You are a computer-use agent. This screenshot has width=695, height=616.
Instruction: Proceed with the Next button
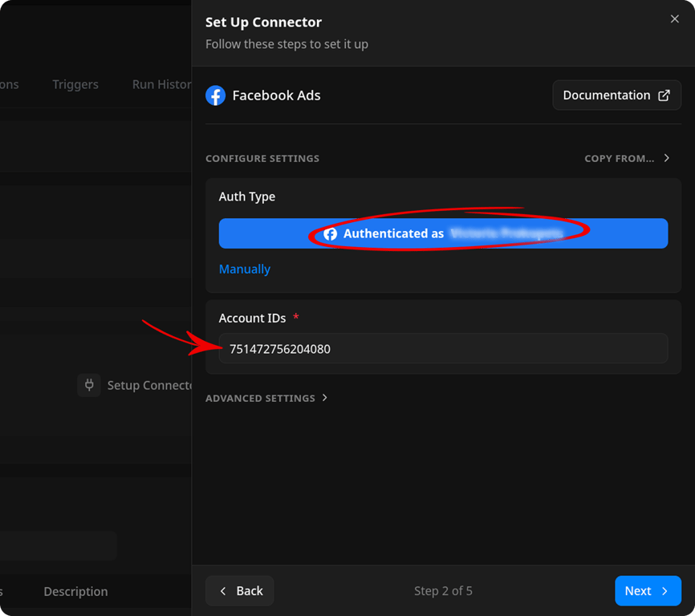[x=648, y=591]
